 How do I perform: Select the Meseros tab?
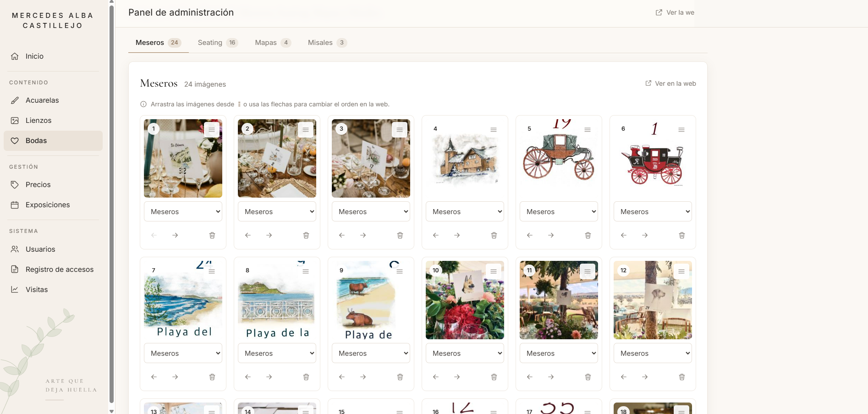pyautogui.click(x=158, y=43)
